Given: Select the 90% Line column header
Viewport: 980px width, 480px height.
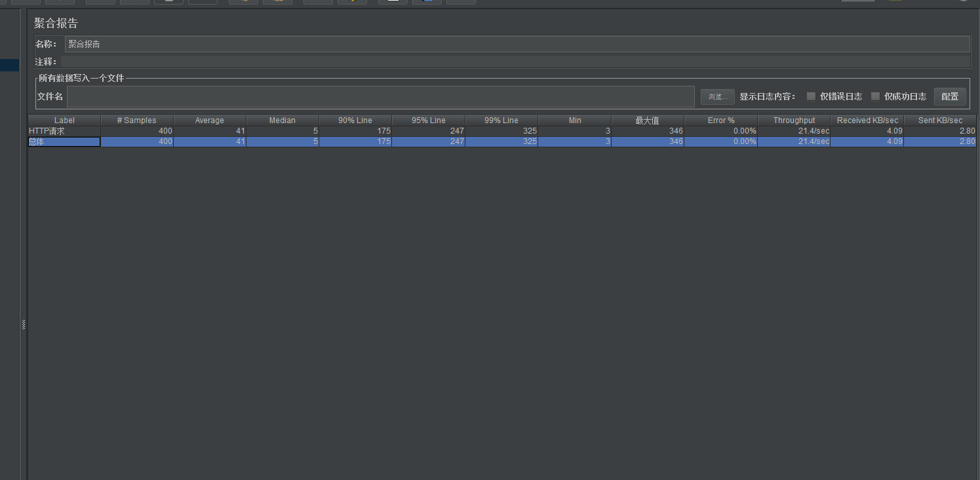Looking at the screenshot, I should (355, 120).
